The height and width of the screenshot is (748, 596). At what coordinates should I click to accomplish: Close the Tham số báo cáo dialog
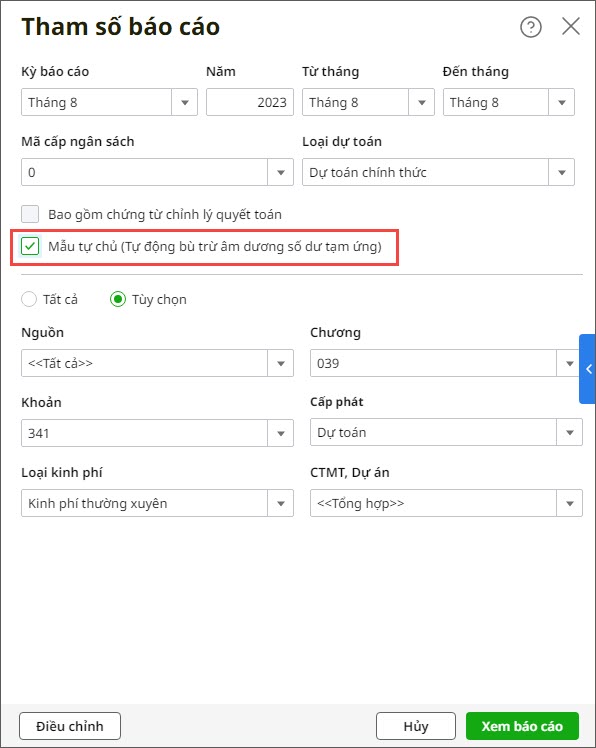click(571, 26)
